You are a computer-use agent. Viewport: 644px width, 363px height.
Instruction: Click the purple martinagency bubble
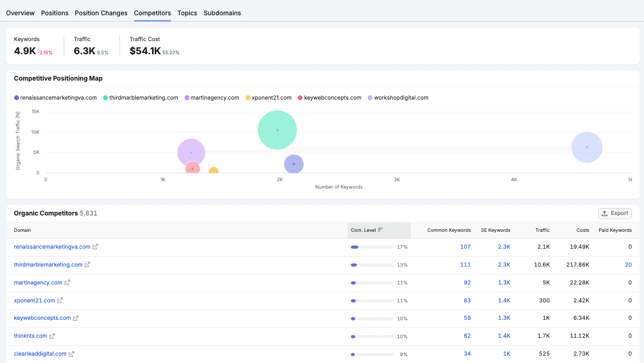191,153
